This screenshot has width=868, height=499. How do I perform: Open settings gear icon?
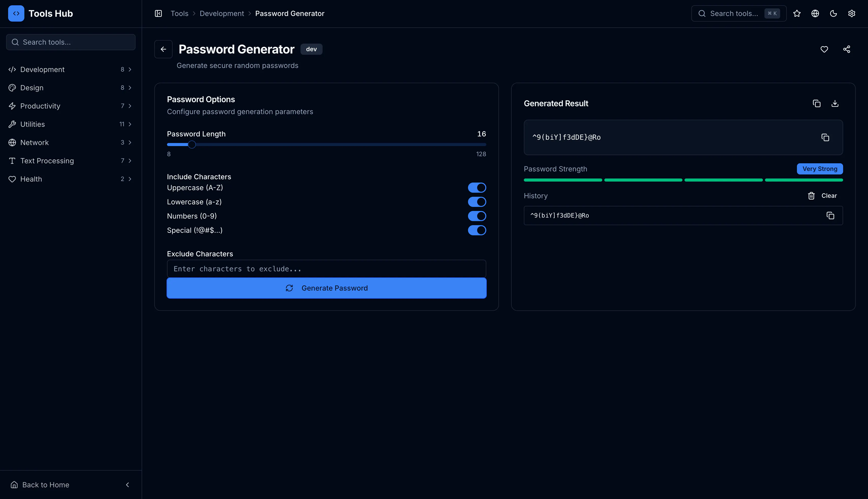[x=852, y=14]
